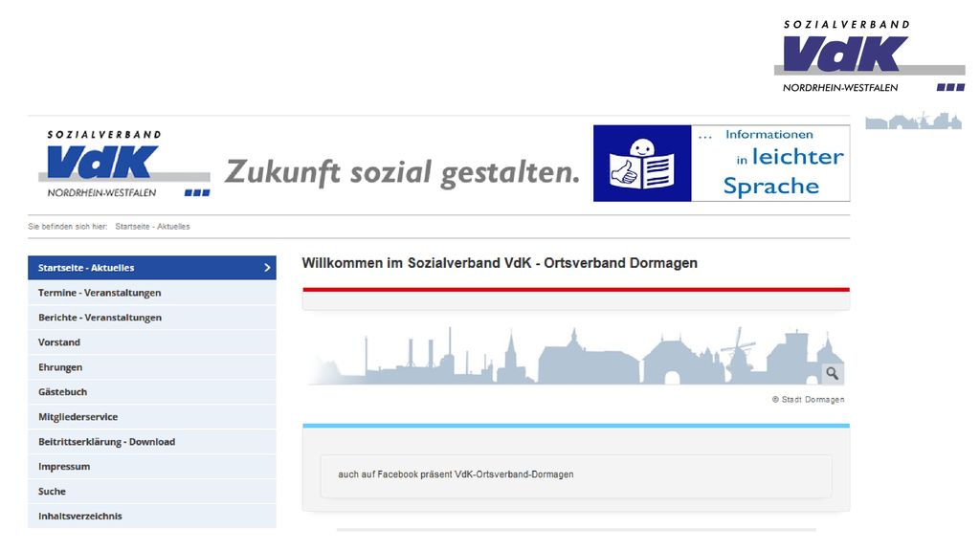The image size is (980, 551).
Task: Open Berichte - Veranstaltungen in sidebar
Action: pyautogui.click(x=152, y=318)
